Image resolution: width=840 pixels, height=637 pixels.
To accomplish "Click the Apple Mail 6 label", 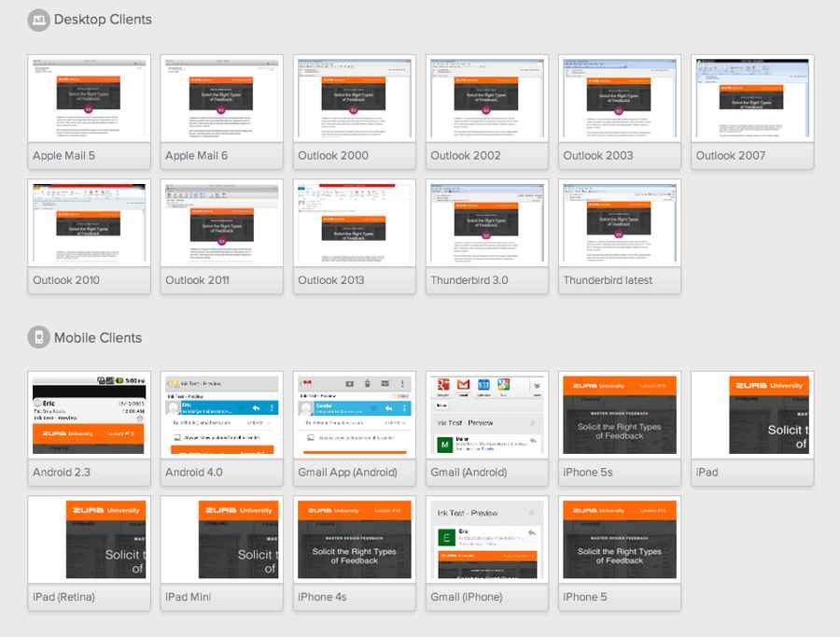I will (x=197, y=155).
